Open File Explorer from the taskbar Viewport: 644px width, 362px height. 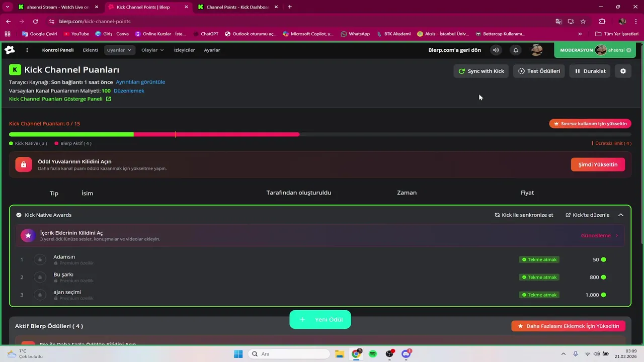(339, 354)
